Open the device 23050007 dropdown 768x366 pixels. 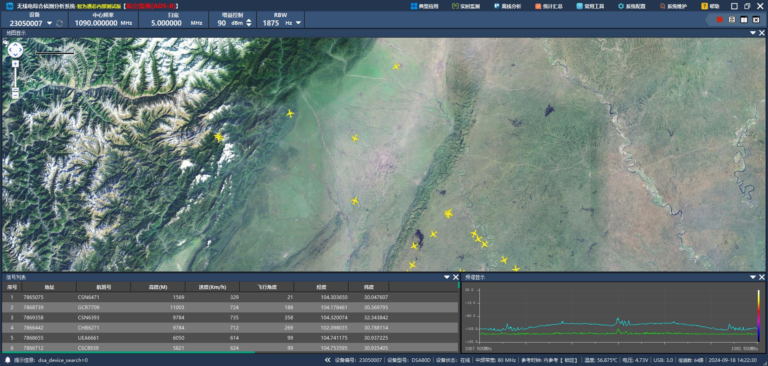[x=49, y=23]
